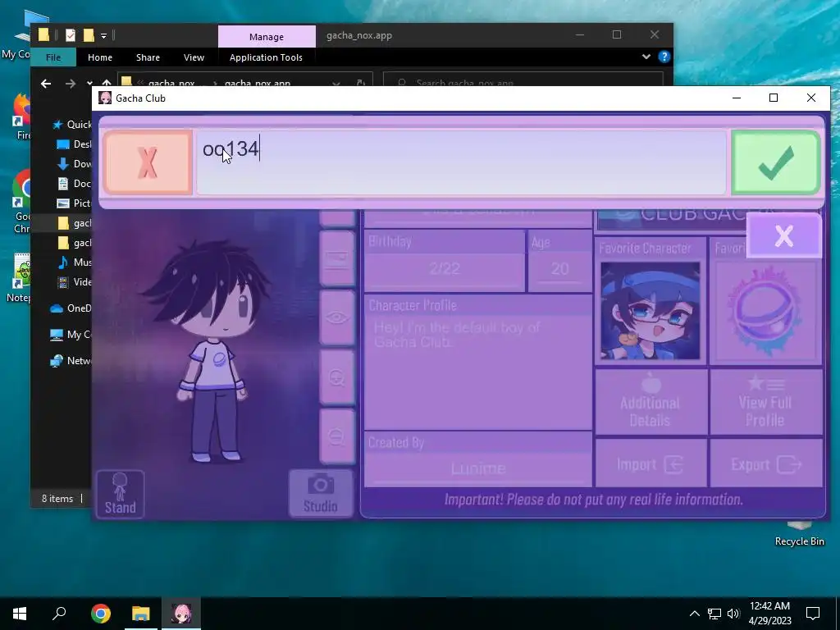Screen dimensions: 840x630
Task: Open the Recycle Bin desktop icon
Action: (x=799, y=533)
